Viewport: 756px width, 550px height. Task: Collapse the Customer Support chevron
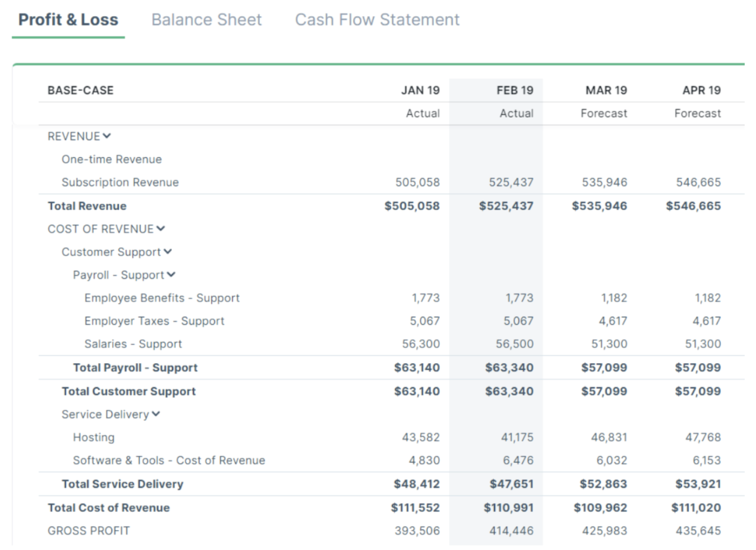coord(168,252)
